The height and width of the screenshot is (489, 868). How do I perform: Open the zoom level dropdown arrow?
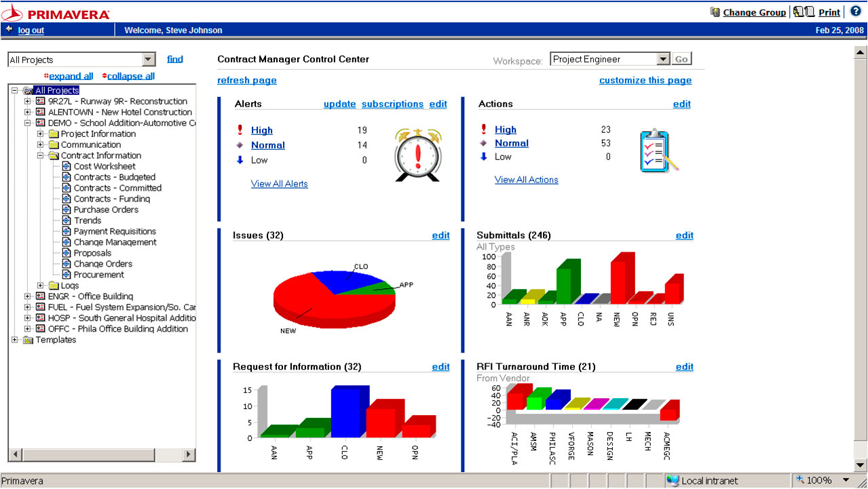846,480
